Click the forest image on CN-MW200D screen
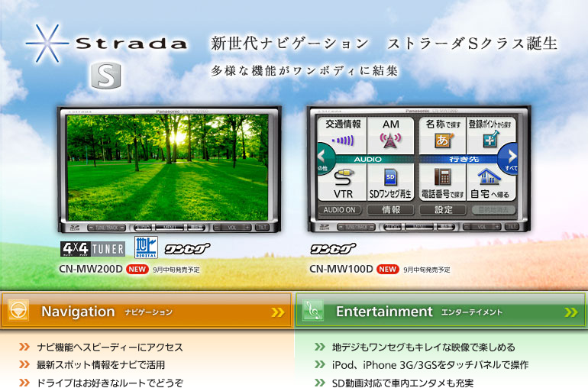The height and width of the screenshot is (388, 588). click(168, 167)
